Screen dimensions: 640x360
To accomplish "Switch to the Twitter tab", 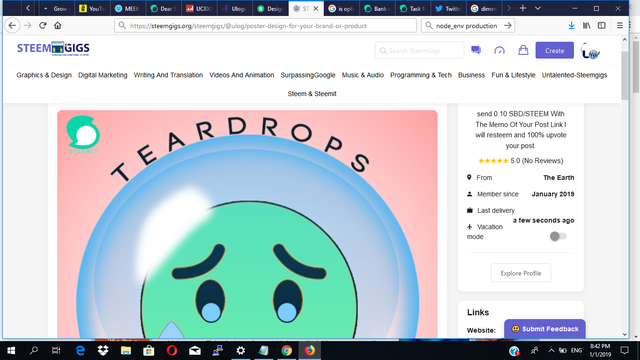I will click(x=448, y=9).
